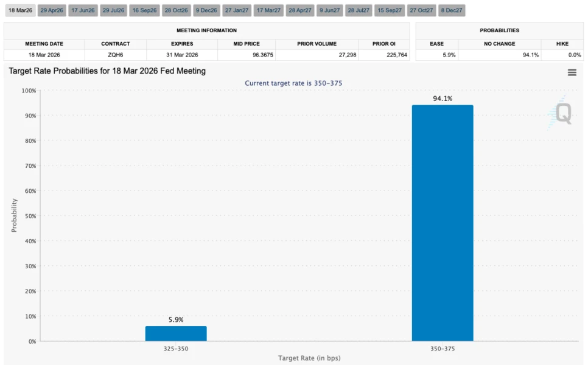Select the ZQH6 contract cell
Viewport: 588px width, 365px height.
tap(116, 55)
